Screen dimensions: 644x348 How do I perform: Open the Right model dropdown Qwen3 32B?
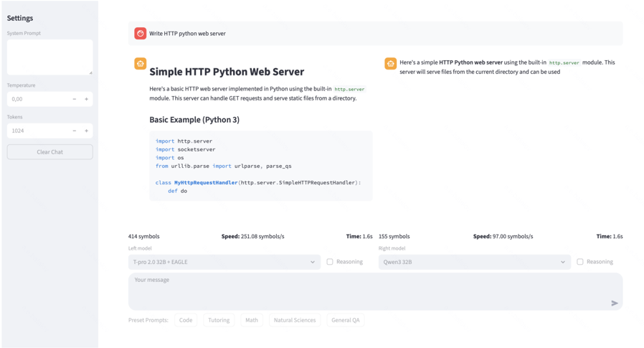pyautogui.click(x=474, y=262)
